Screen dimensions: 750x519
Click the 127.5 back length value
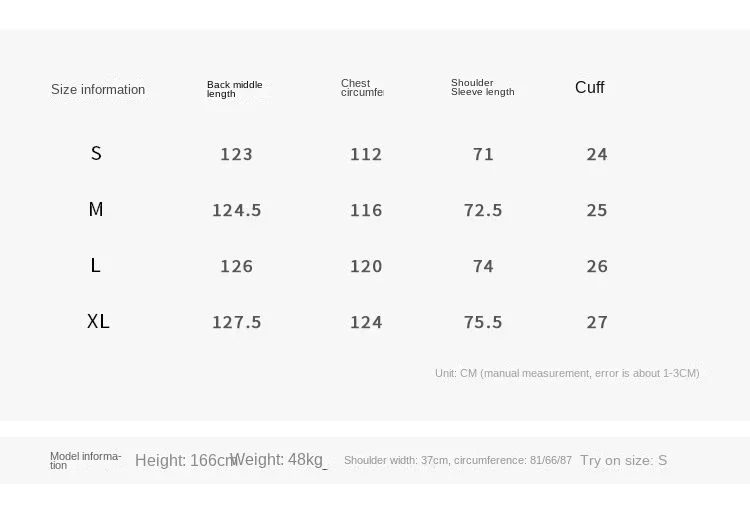coord(236,322)
